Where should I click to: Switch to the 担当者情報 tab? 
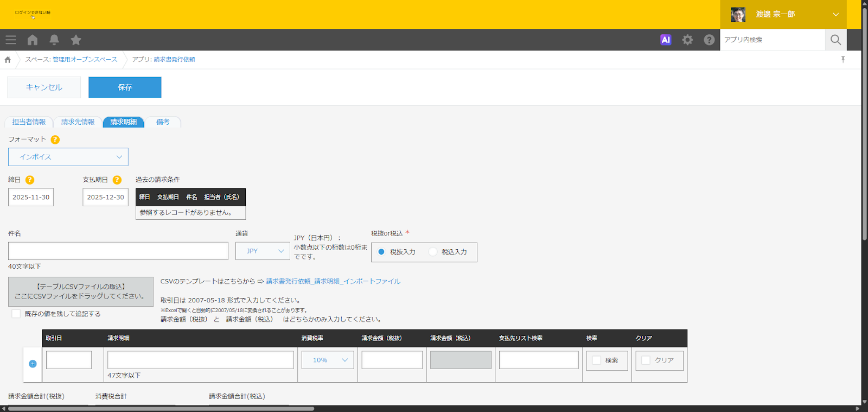(29, 122)
